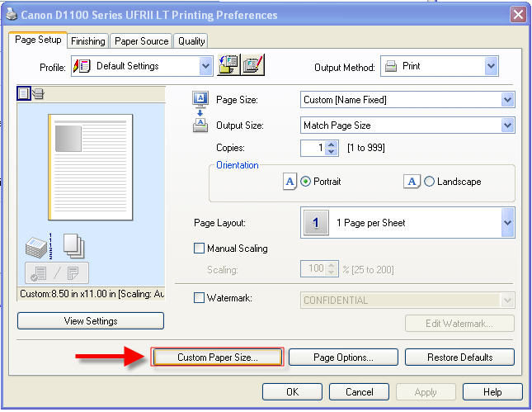Click the Output Size printer icon
The width and height of the screenshot is (532, 412).
pyautogui.click(x=200, y=125)
